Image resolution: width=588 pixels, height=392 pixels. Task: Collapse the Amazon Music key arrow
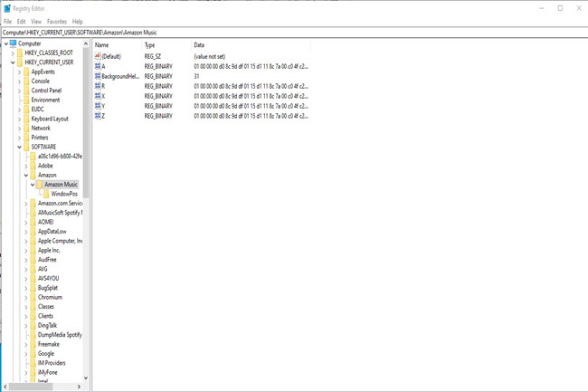click(x=33, y=185)
